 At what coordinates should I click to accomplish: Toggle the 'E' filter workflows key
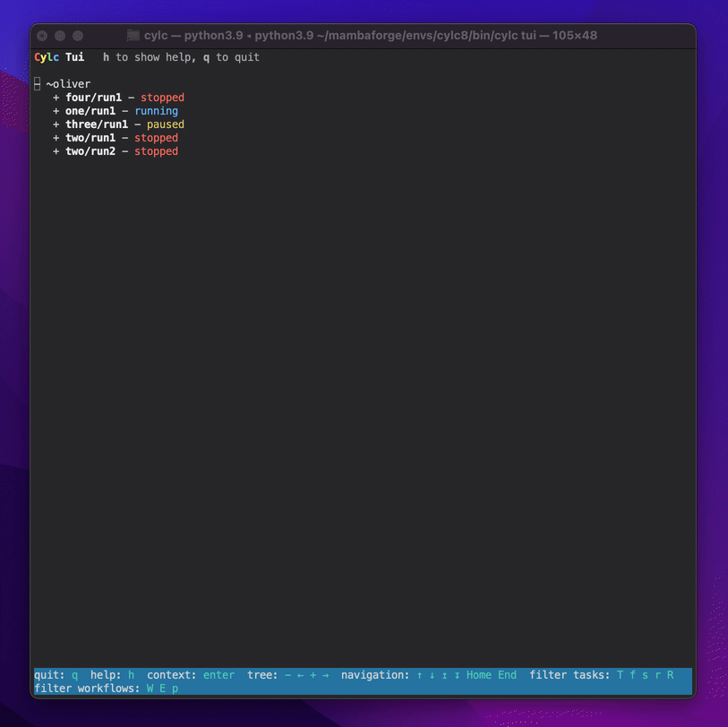(x=162, y=689)
